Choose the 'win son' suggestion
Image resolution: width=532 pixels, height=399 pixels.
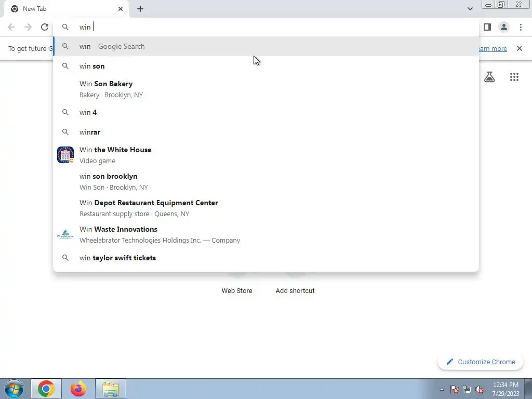[x=266, y=66]
